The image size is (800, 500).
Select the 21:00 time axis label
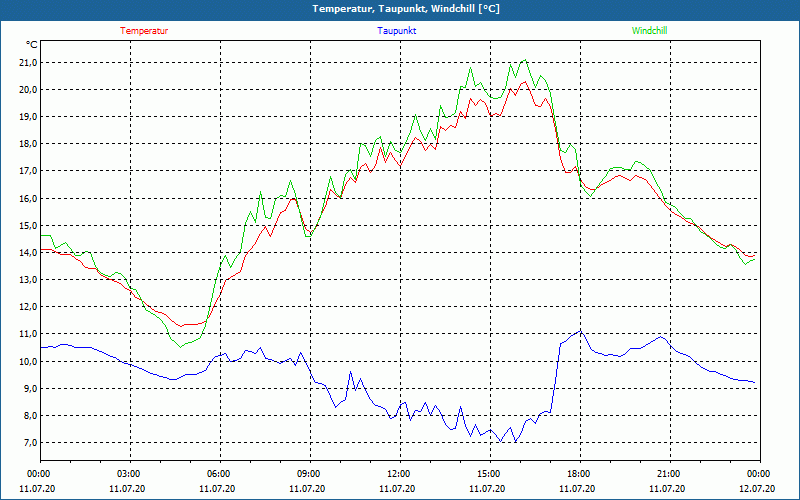pos(669,474)
